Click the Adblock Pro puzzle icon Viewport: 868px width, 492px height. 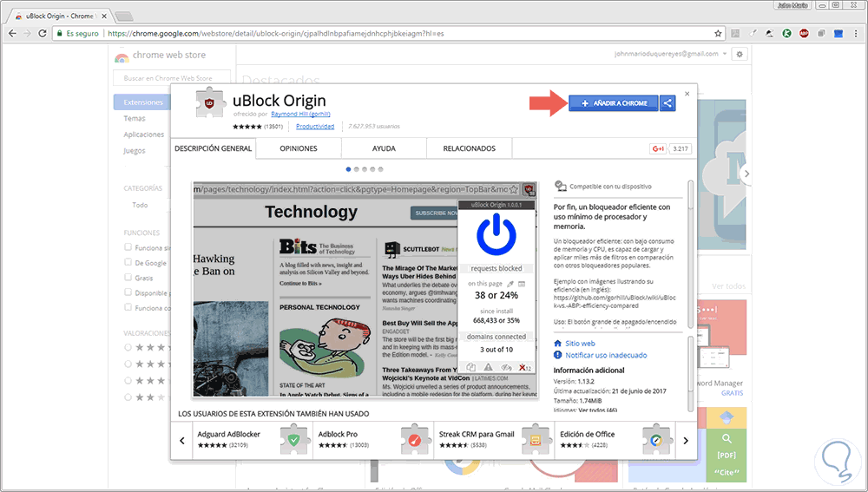pyautogui.click(x=415, y=440)
